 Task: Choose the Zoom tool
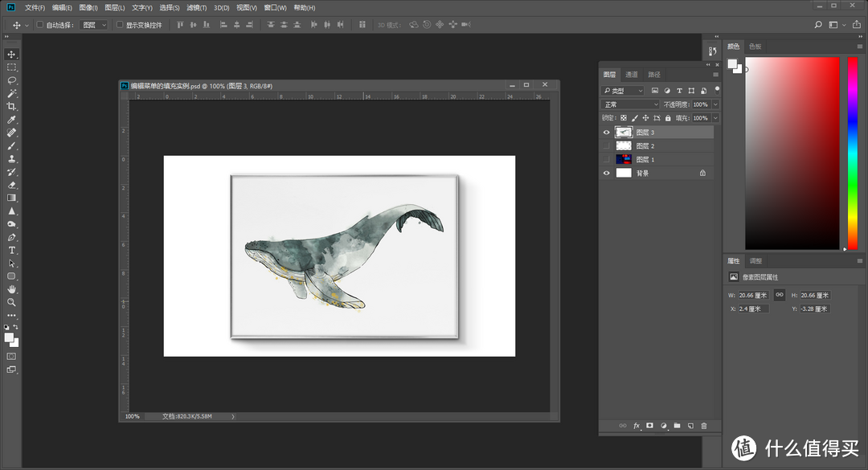click(x=11, y=303)
